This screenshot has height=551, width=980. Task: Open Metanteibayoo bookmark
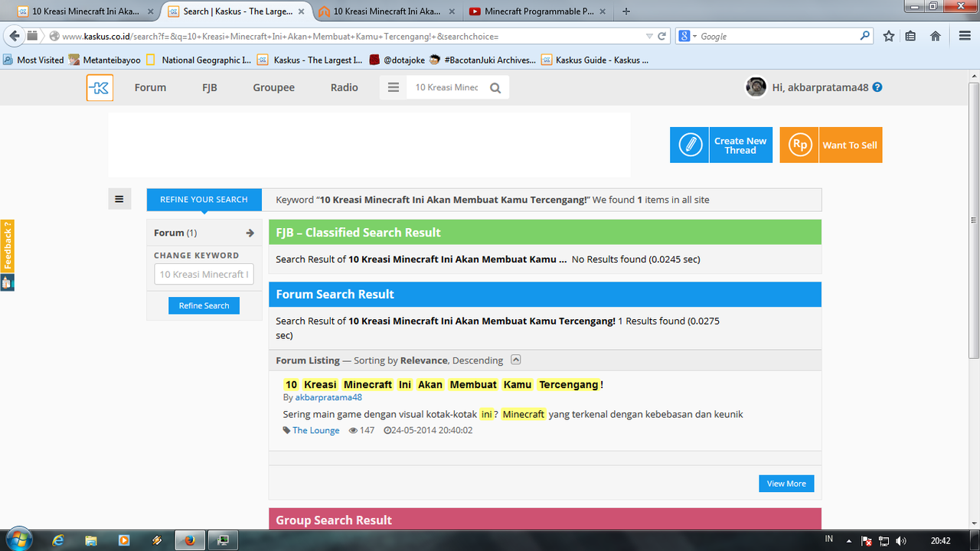coord(105,60)
